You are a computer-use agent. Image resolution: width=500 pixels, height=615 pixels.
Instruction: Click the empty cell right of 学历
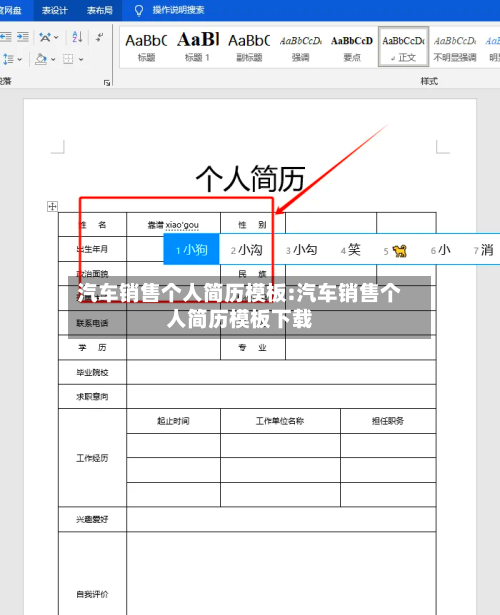pyautogui.click(x=173, y=348)
